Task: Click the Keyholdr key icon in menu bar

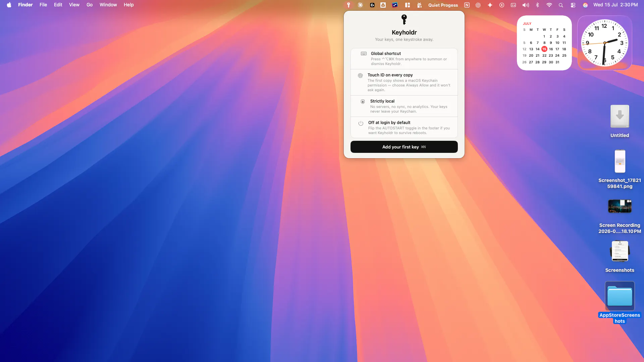Action: click(x=348, y=5)
